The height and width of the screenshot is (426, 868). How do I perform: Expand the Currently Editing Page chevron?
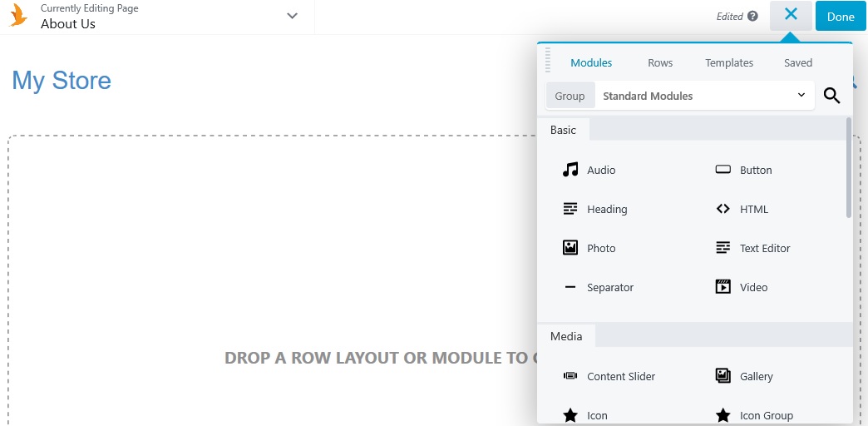[293, 16]
